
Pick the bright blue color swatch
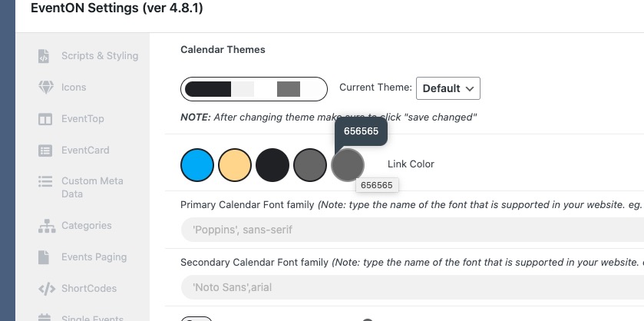pyautogui.click(x=197, y=165)
